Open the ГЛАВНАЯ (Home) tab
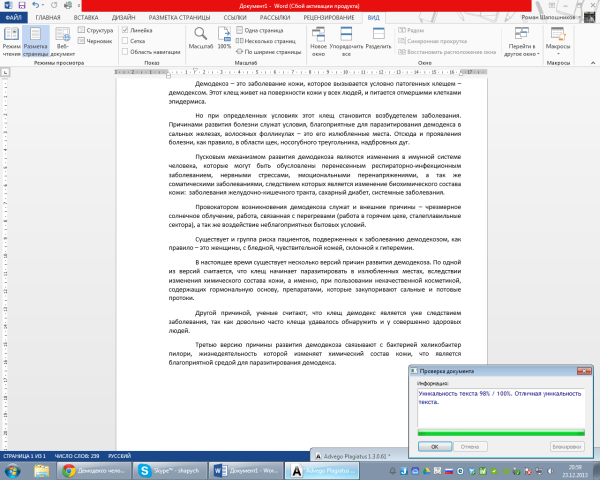Viewport: 600px width, 480px height. (x=48, y=18)
